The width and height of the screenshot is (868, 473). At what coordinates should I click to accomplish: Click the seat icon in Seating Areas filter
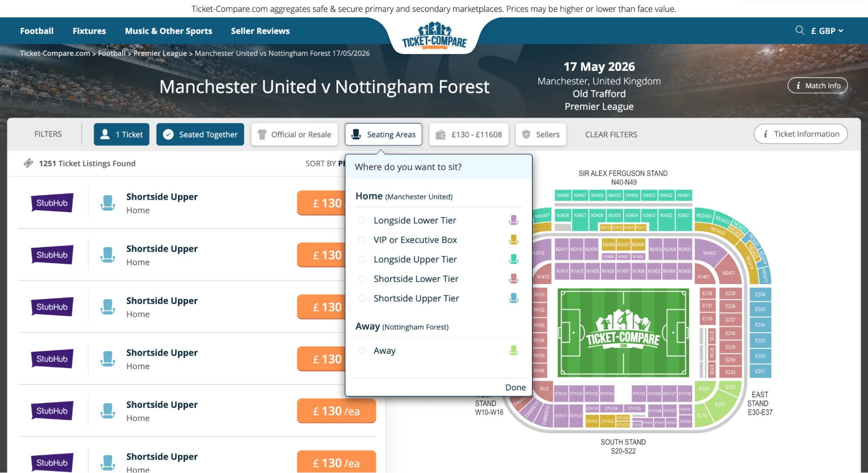click(356, 134)
